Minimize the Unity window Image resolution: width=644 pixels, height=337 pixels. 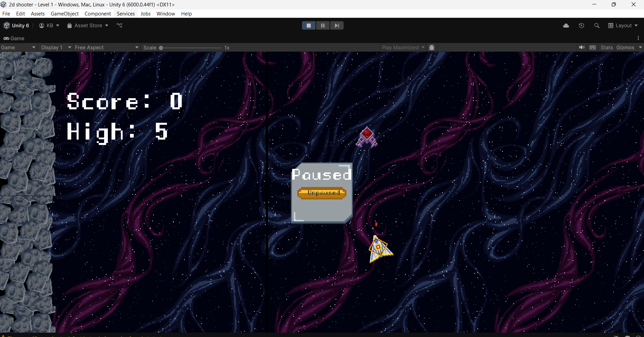[x=594, y=4]
